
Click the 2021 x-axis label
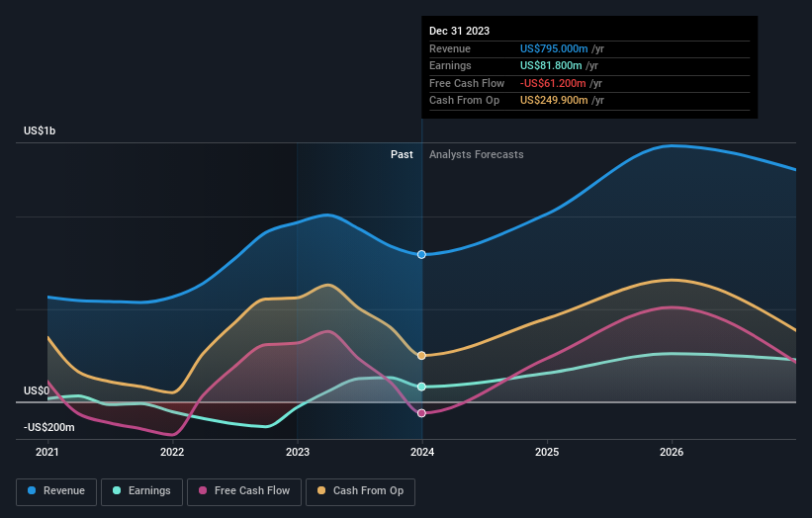click(x=47, y=452)
